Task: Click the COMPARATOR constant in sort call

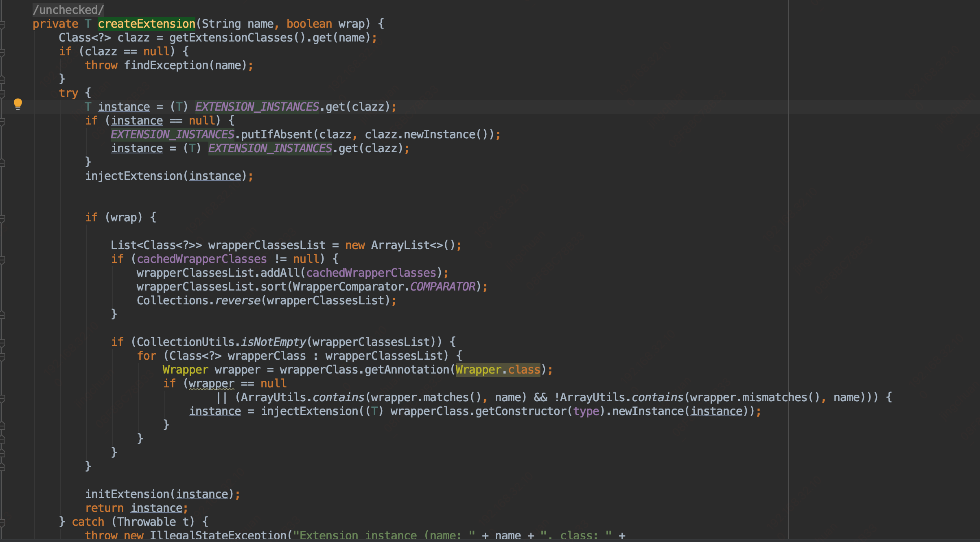Action: click(x=442, y=287)
